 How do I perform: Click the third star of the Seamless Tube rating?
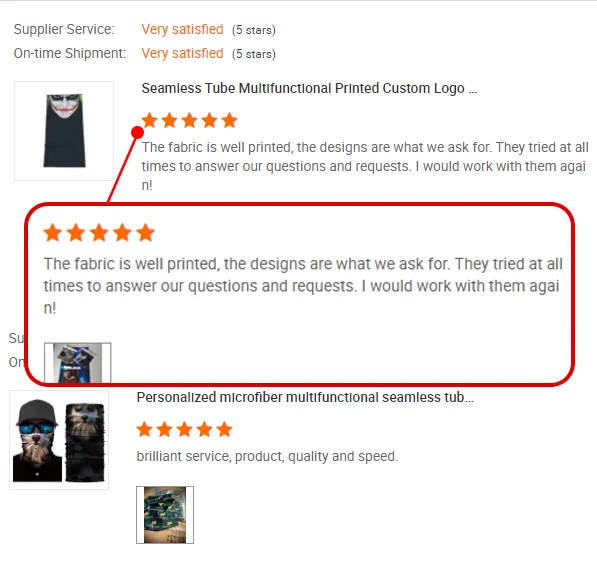point(189,120)
